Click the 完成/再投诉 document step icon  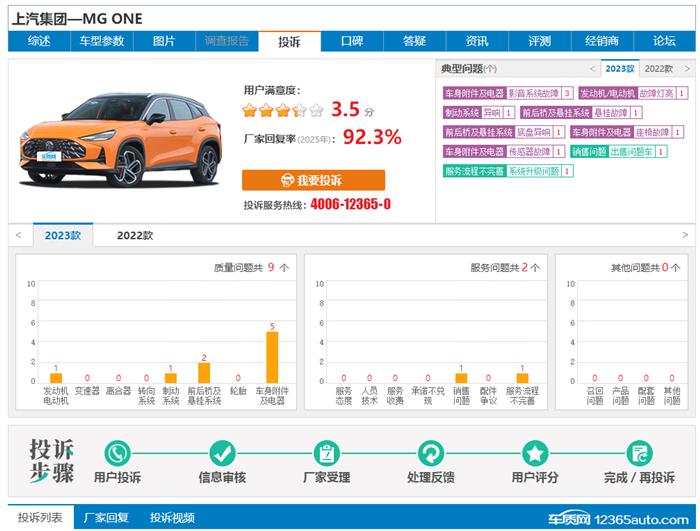[639, 453]
